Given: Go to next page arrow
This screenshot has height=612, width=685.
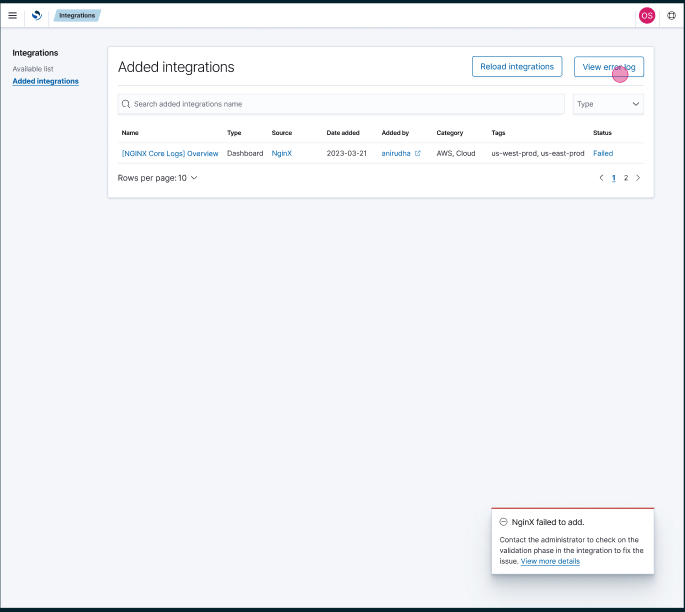Looking at the screenshot, I should pyautogui.click(x=638, y=178).
